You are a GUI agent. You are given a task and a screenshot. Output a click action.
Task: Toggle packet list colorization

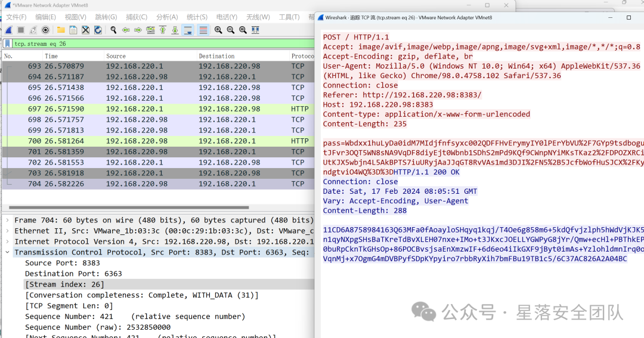[x=203, y=30]
